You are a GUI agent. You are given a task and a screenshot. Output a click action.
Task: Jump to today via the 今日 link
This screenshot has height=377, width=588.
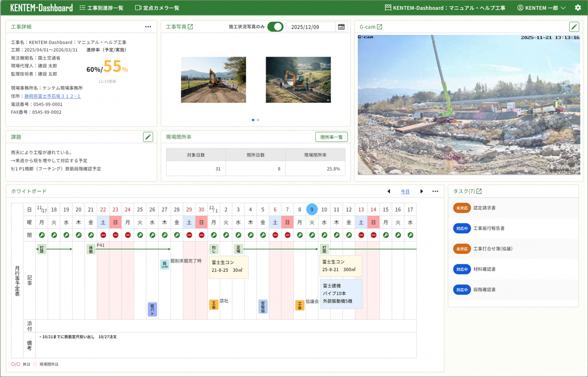point(405,191)
